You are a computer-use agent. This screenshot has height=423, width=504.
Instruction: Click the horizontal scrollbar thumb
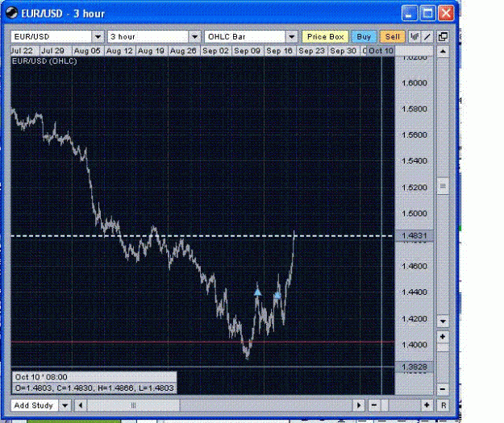click(133, 405)
